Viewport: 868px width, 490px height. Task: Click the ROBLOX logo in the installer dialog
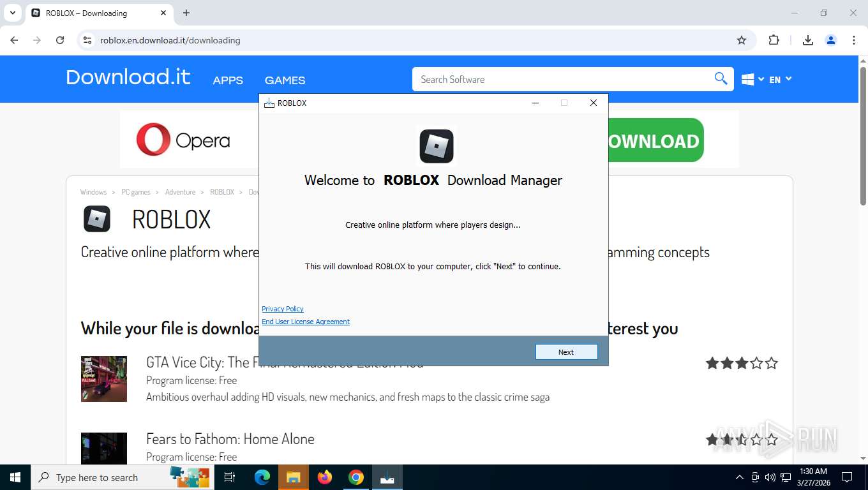click(x=437, y=146)
